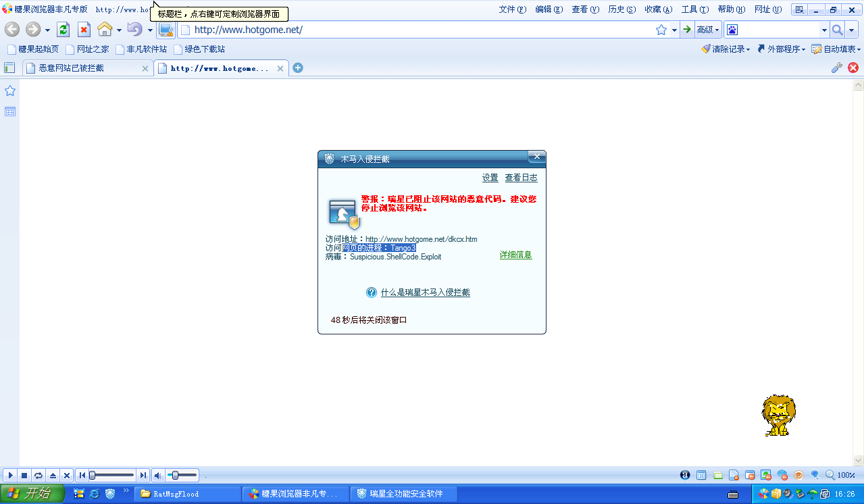864x504 pixels.
Task: Open a new tab with plus icon
Action: tap(298, 68)
